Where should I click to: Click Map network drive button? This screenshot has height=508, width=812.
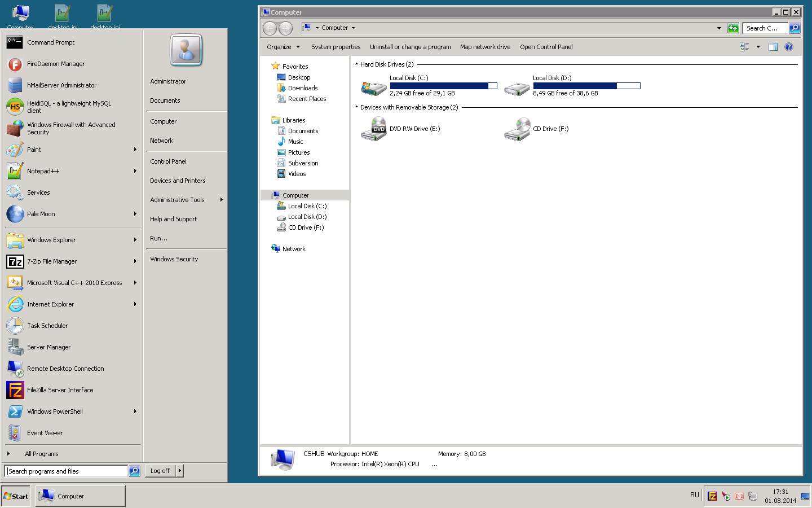[x=485, y=47]
